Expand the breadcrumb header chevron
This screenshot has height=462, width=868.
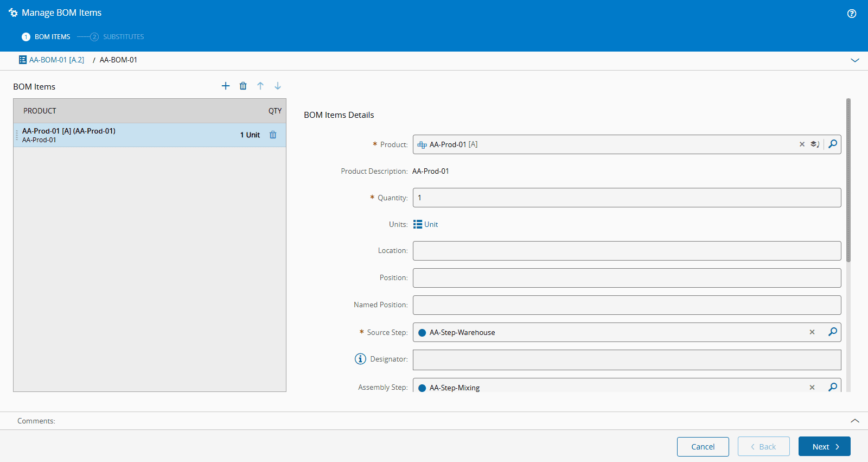[855, 60]
